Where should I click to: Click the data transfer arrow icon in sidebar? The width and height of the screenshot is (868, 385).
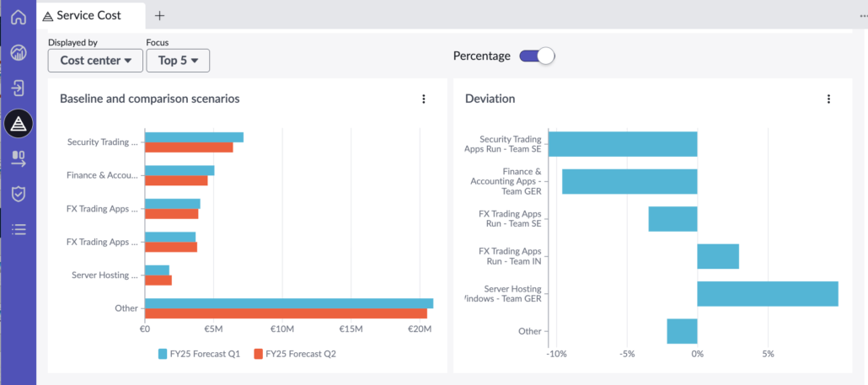(x=19, y=158)
